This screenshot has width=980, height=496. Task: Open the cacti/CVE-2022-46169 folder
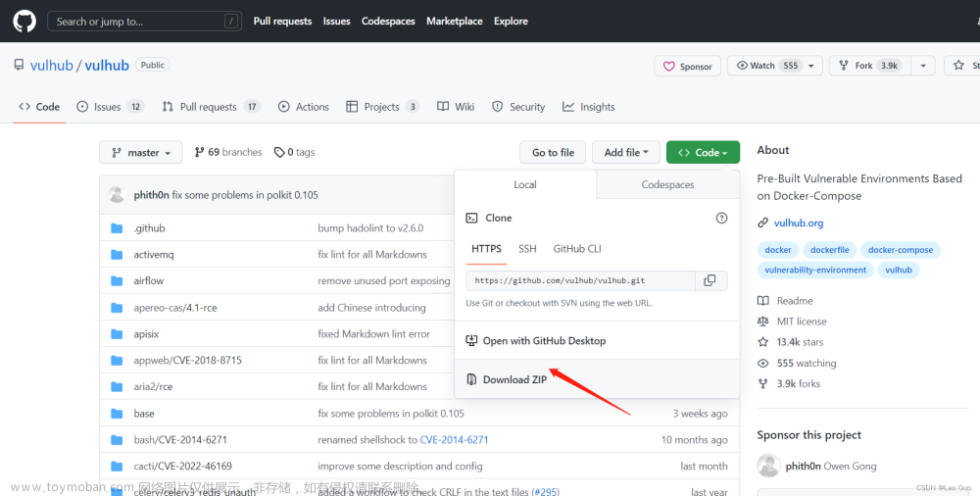182,466
